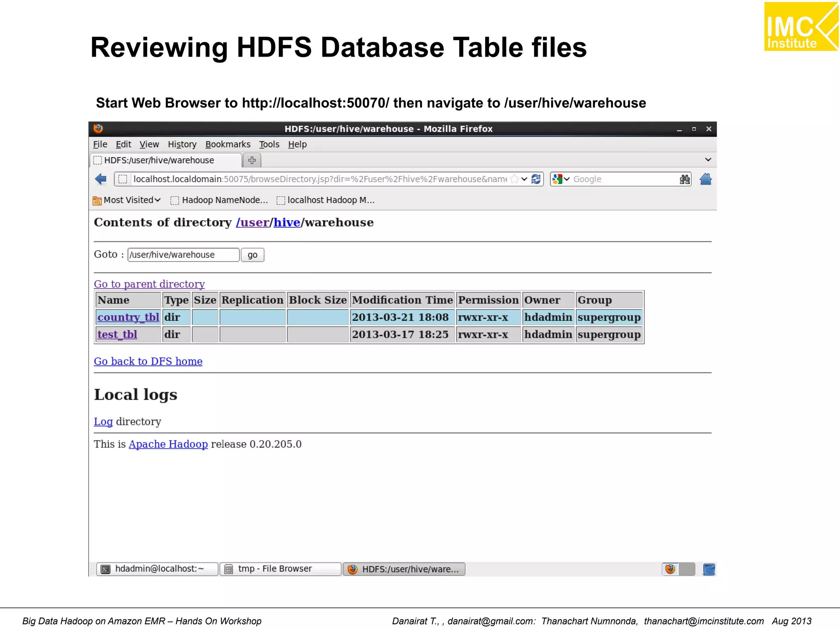The height and width of the screenshot is (630, 840).
Task: Click the go button next to Goto
Action: point(252,255)
